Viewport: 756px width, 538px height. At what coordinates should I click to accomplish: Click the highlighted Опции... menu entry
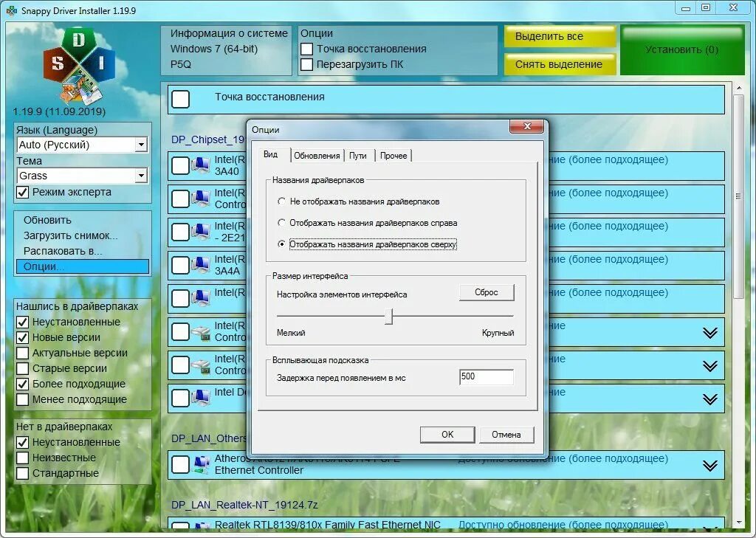point(83,266)
